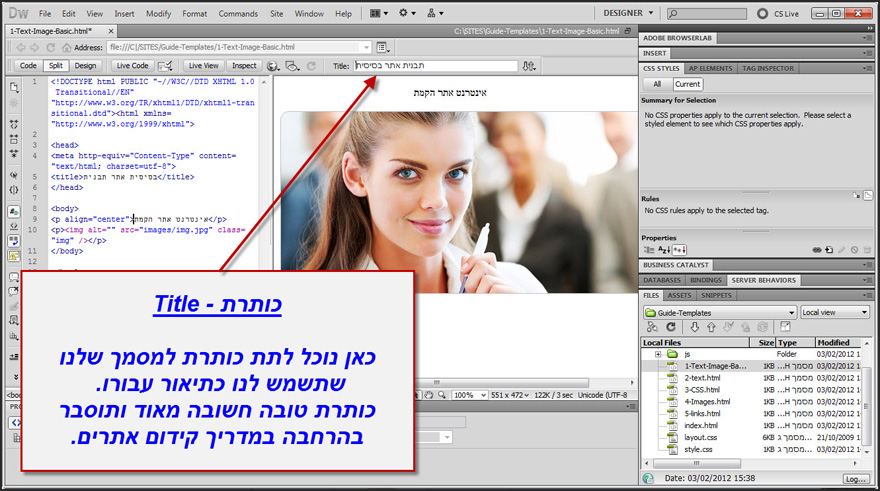Select All mode in CSS Styles panel
This screenshot has height=491, width=880.
point(657,84)
